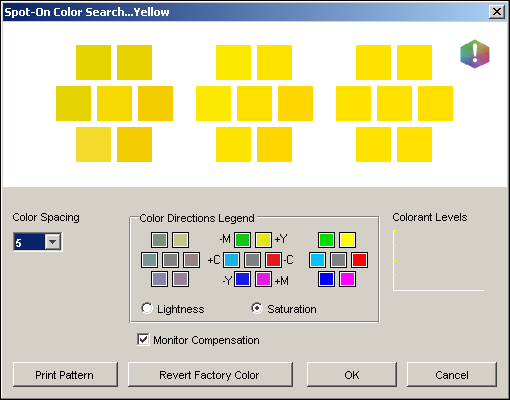Image resolution: width=510 pixels, height=400 pixels.
Task: Click the cyan +C legend swatch
Action: (231, 260)
